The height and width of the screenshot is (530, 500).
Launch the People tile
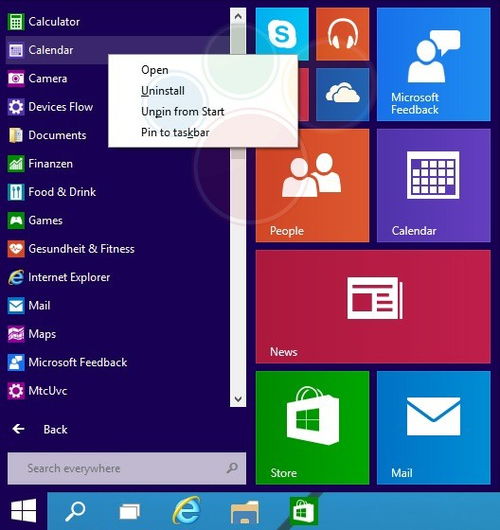pos(312,185)
